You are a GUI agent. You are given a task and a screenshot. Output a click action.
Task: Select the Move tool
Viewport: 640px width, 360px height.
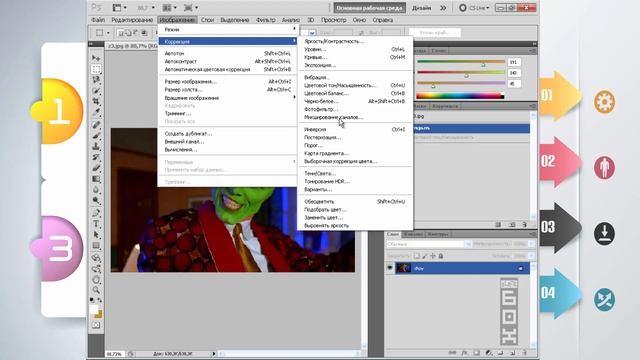96,58
